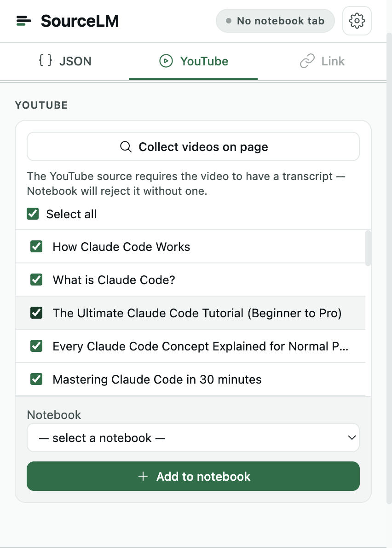Viewport: 392px width, 548px height.
Task: Click the Add to notebook button
Action: tap(193, 476)
